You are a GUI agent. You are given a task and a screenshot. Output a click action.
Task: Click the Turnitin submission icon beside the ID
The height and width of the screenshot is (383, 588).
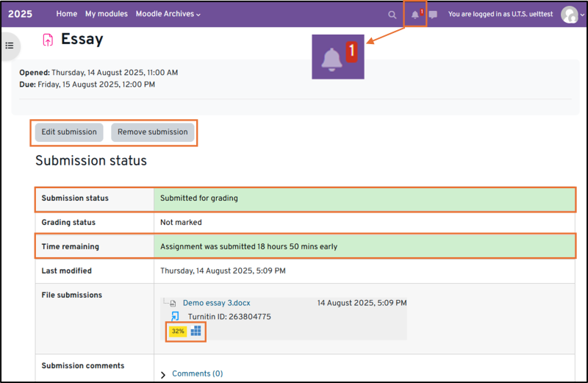pos(175,316)
